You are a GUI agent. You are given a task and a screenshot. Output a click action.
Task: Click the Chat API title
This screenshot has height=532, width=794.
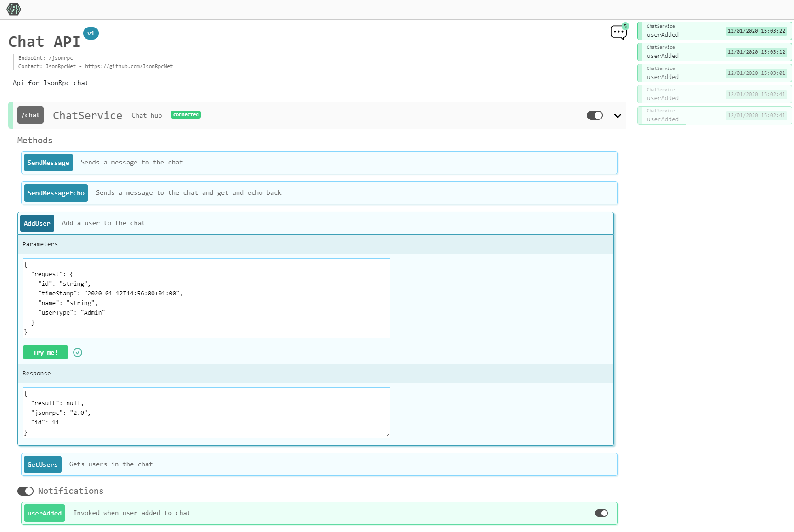44,42
